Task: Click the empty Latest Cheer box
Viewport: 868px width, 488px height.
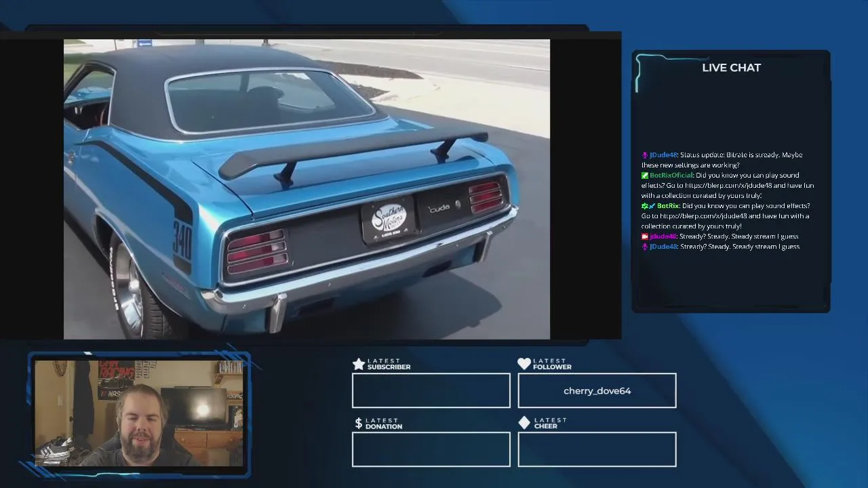Action: 597,449
